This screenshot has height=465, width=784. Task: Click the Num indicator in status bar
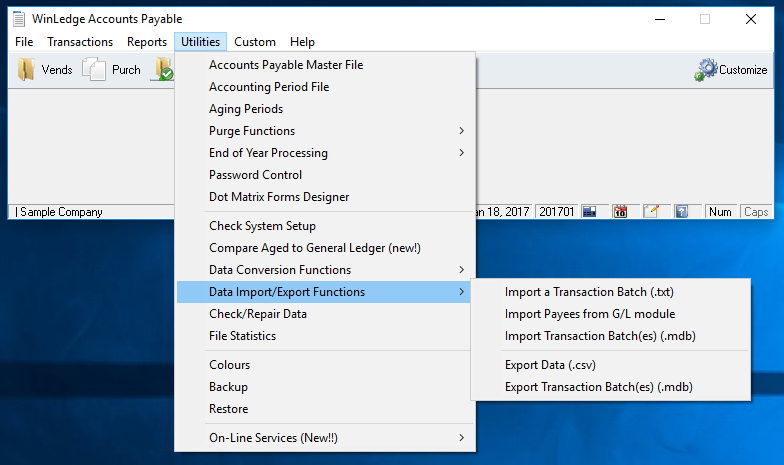pos(720,212)
